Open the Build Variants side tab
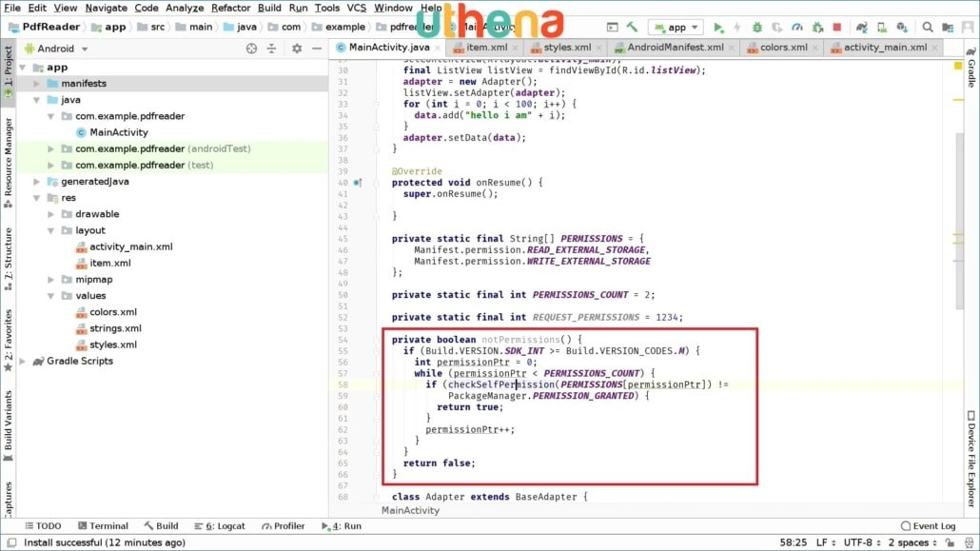 pos(9,425)
